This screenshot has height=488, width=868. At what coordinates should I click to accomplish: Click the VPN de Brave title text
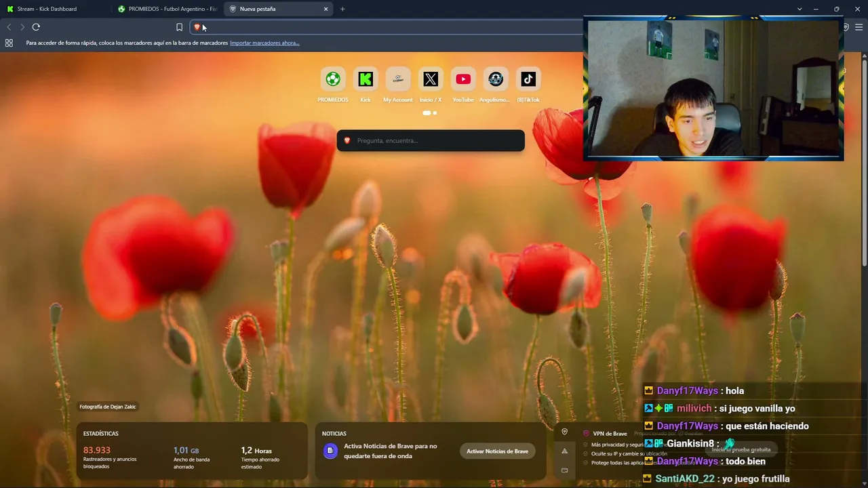[x=610, y=433]
